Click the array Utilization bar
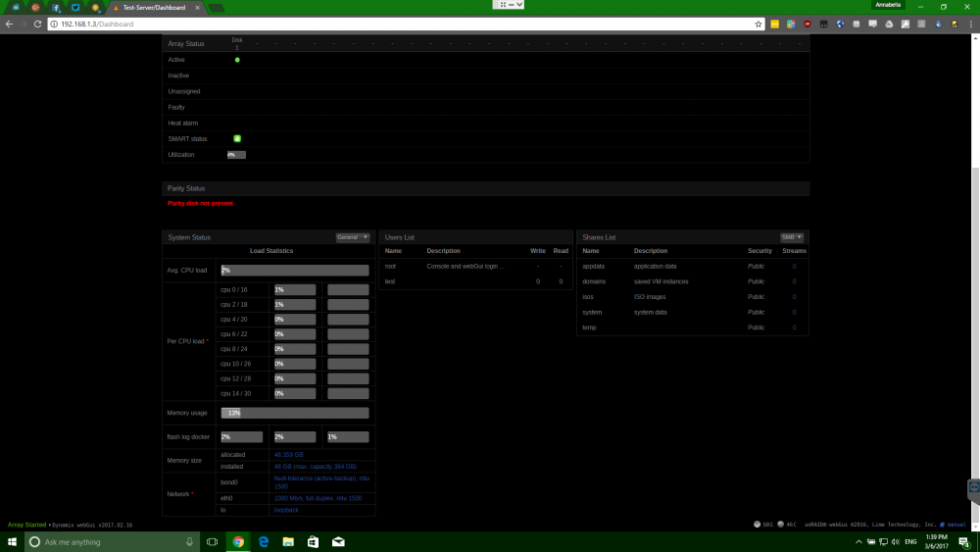The width and height of the screenshot is (980, 552). (236, 154)
